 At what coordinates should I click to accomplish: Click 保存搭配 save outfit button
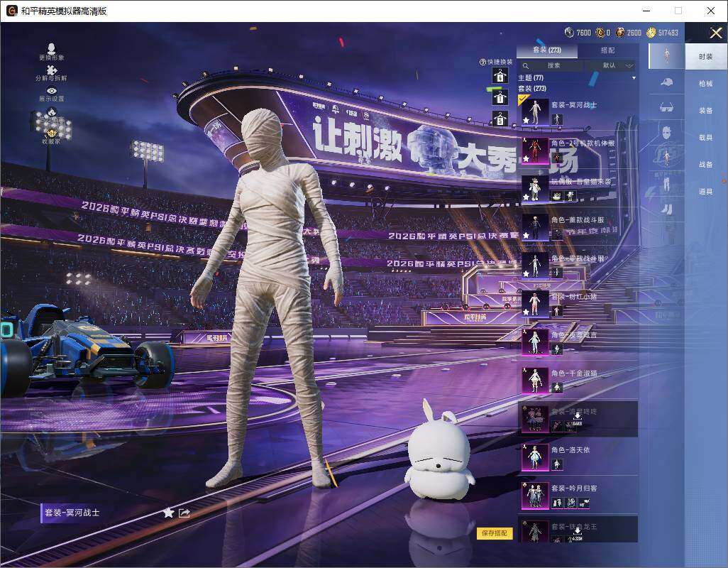(495, 532)
